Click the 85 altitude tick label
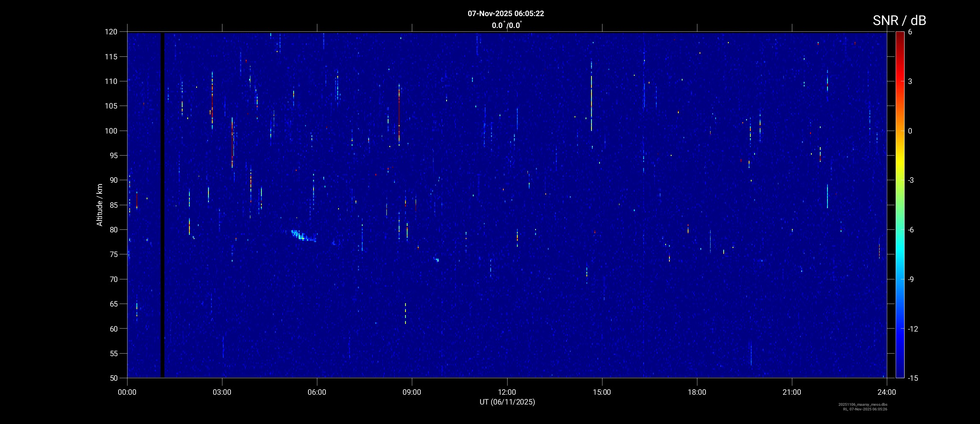The height and width of the screenshot is (424, 980). (112, 205)
